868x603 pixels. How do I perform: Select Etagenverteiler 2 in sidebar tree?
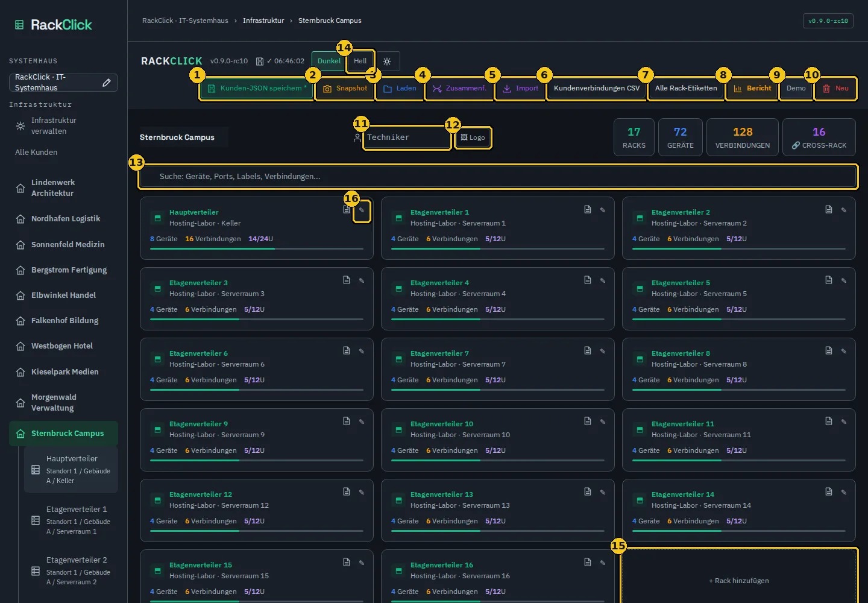71,571
